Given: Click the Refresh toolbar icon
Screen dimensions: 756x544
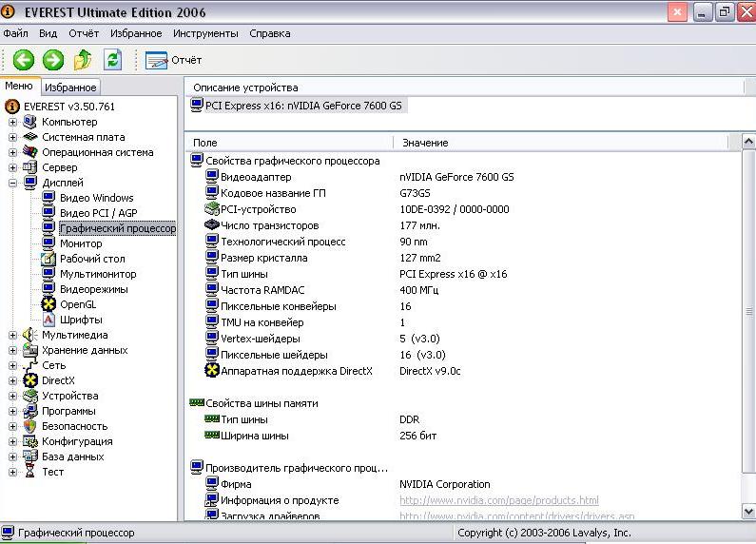Looking at the screenshot, I should point(112,60).
